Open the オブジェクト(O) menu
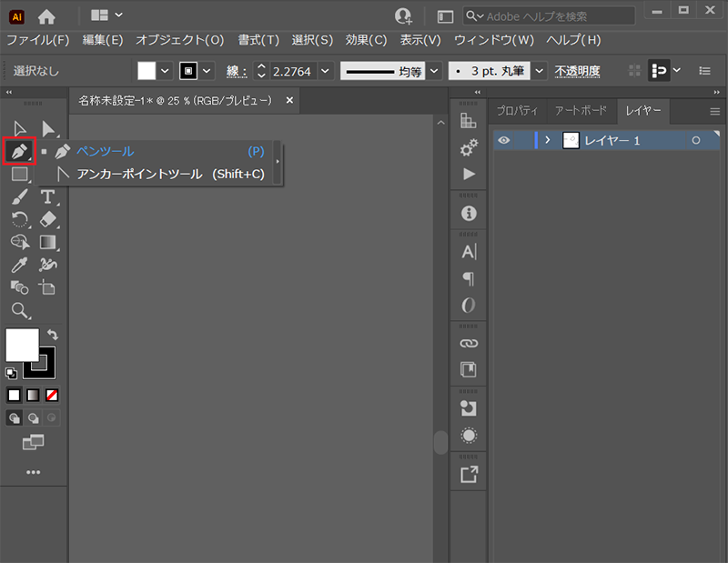Image resolution: width=728 pixels, height=563 pixels. (179, 40)
